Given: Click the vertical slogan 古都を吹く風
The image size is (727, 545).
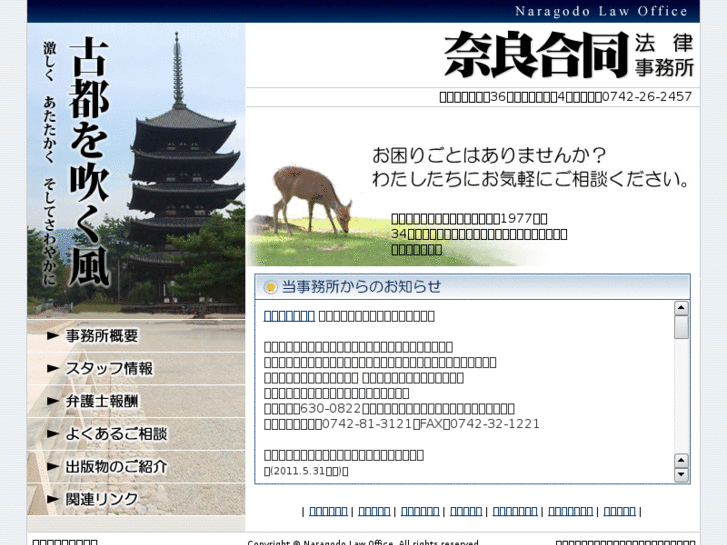Looking at the screenshot, I should (x=89, y=160).
